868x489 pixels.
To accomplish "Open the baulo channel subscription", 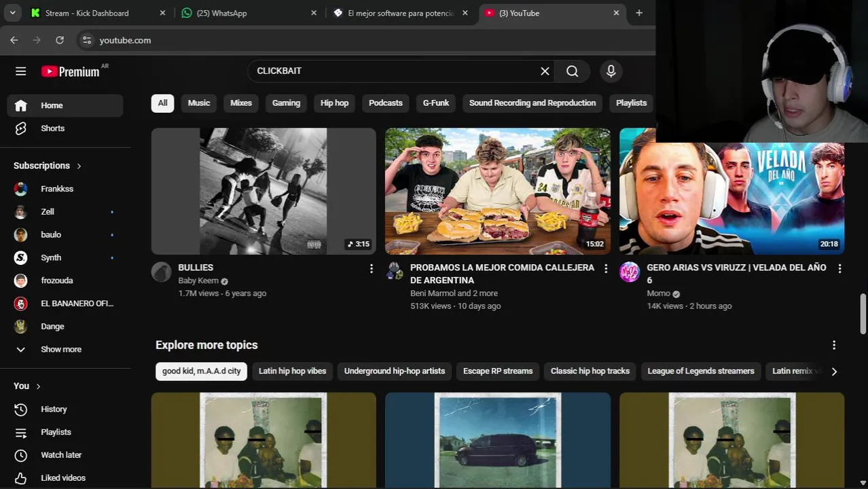I will (65, 235).
